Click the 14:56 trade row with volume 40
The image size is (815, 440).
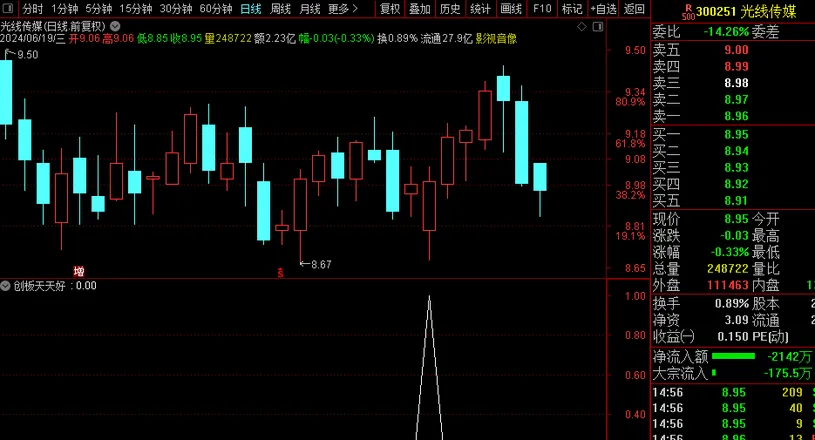pyautogui.click(x=733, y=408)
